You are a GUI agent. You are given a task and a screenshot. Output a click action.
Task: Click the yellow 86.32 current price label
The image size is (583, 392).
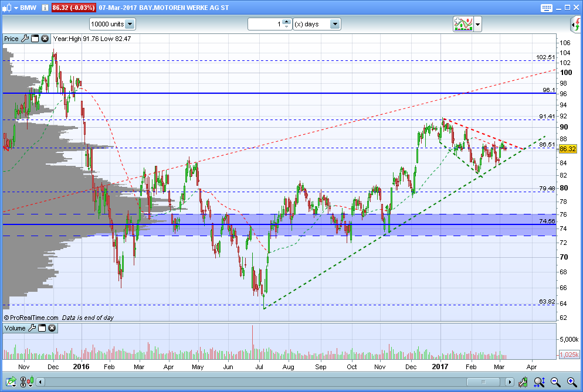[x=568, y=149]
